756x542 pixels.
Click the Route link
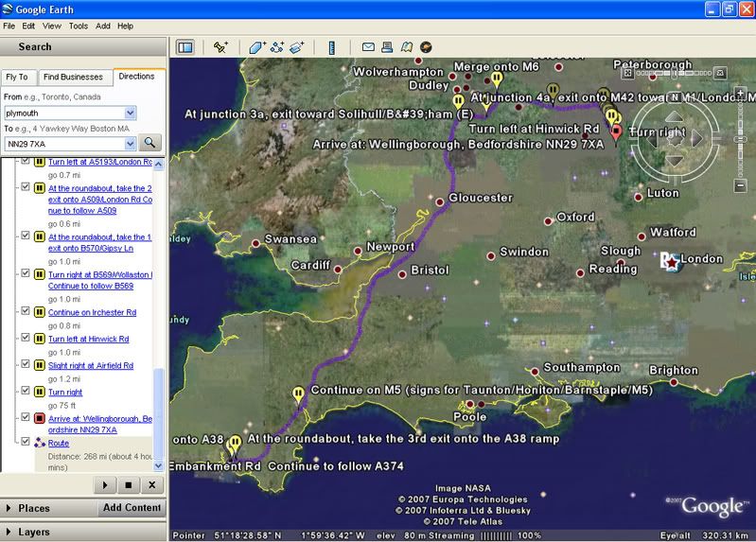coord(59,443)
